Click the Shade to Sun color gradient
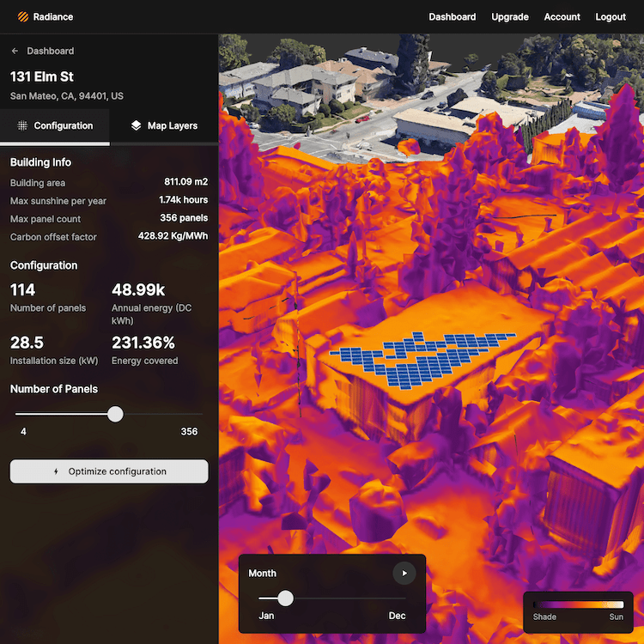Viewport: 644px width, 644px height. pyautogui.click(x=578, y=605)
